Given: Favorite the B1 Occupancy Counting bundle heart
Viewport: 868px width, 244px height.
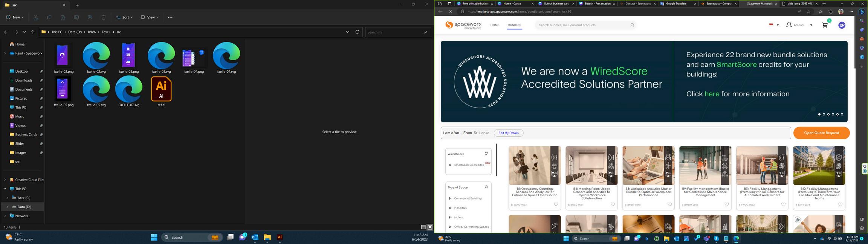Looking at the screenshot, I should pyautogui.click(x=556, y=204).
